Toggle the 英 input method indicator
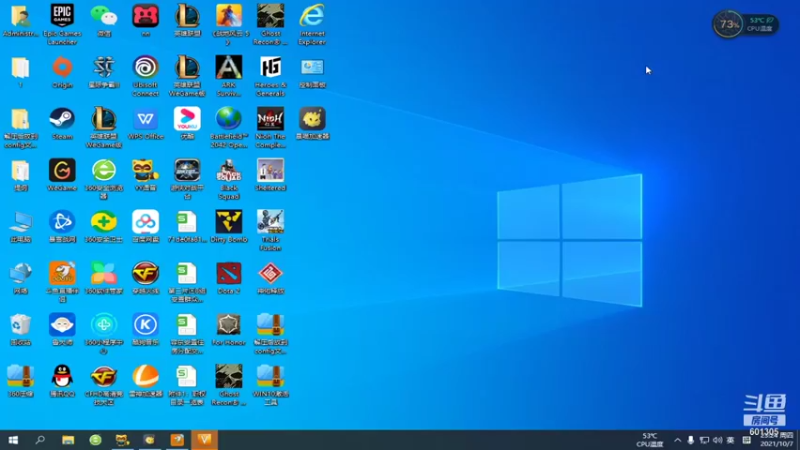 click(731, 440)
